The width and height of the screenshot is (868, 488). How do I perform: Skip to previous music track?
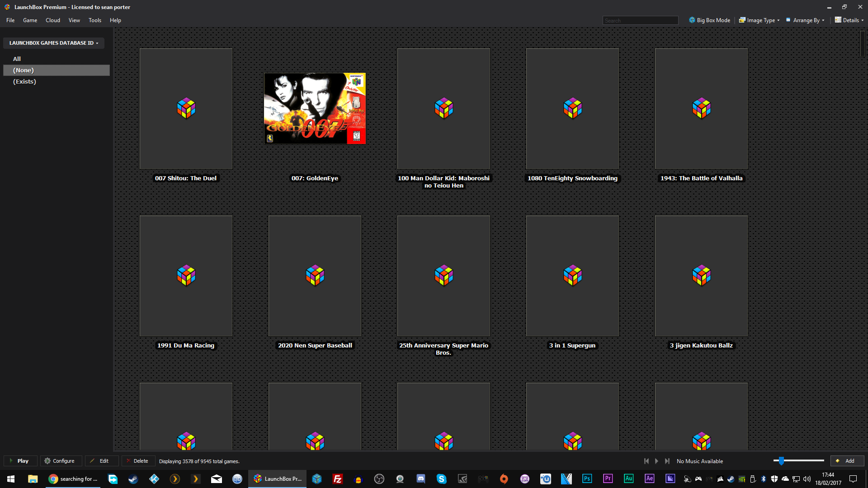pyautogui.click(x=646, y=461)
